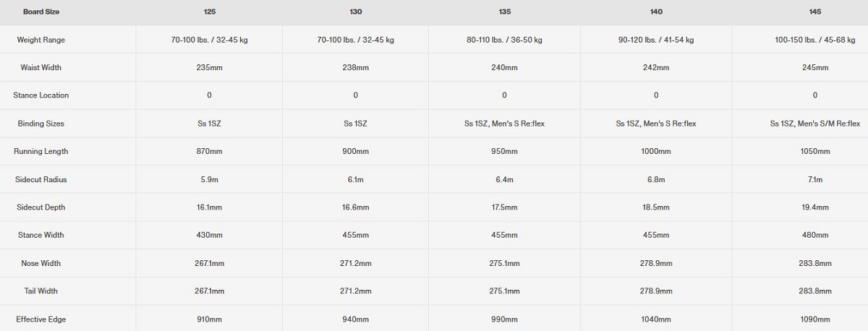
Task: Click the Board Size header cell
Action: (x=41, y=12)
